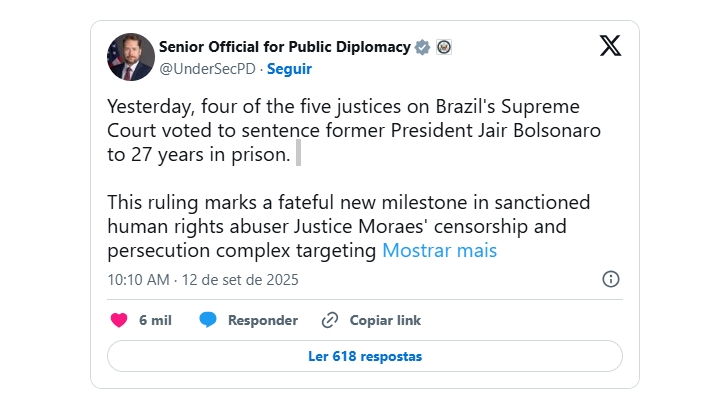Click the Responder label
Viewport: 728px width, 395px height.
click(x=263, y=320)
